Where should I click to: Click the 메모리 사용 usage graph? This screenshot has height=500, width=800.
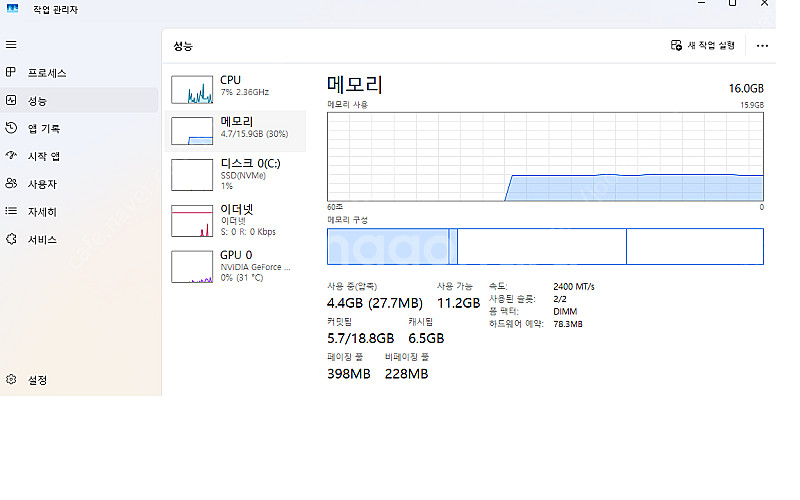click(x=545, y=157)
